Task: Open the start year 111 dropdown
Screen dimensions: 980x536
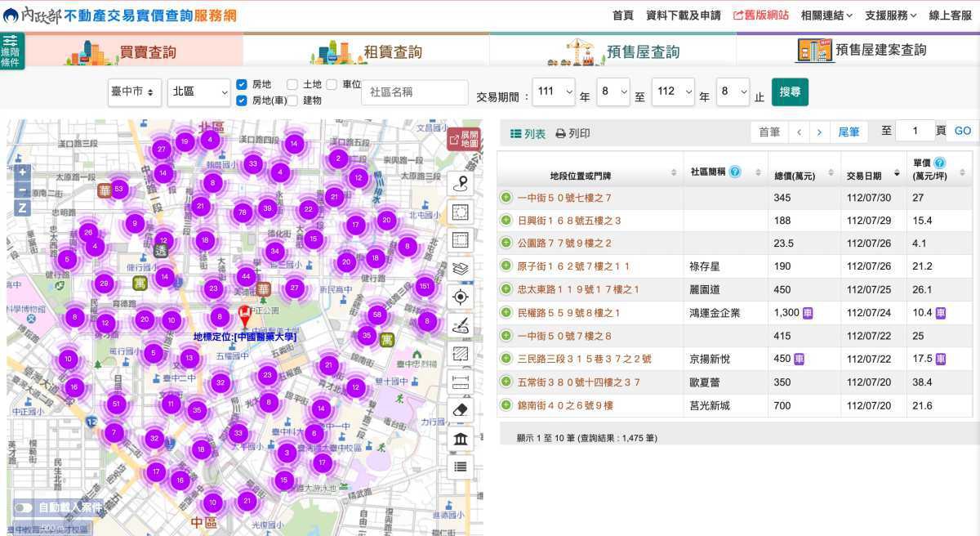Action: (554, 92)
